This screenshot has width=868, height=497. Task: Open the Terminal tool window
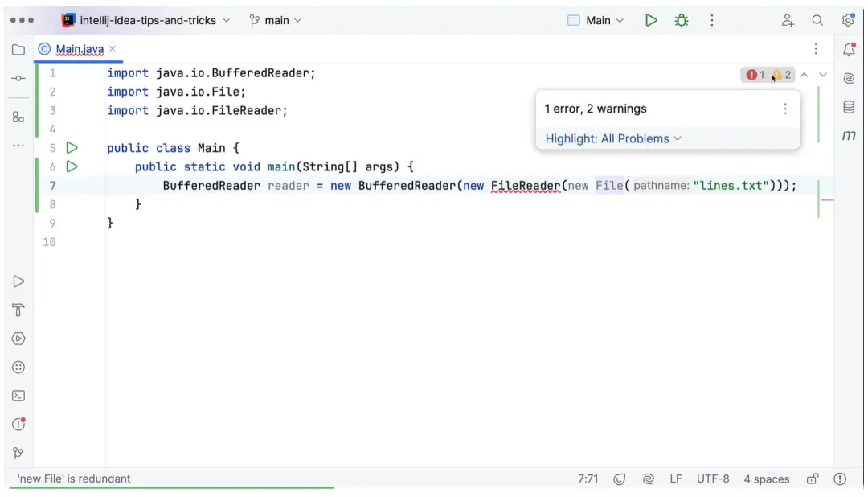coord(18,396)
